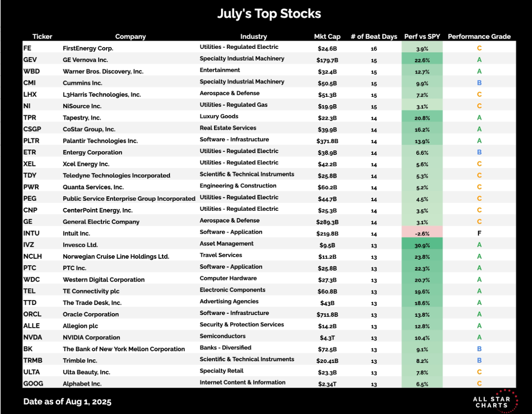Viewport: 532px width, 414px height.
Task: Select Oracle Corporation's $711.8B market cap
Action: 328,315
